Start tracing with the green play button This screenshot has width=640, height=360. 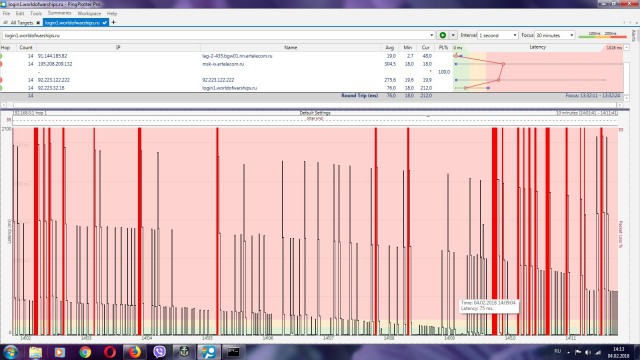click(x=442, y=36)
